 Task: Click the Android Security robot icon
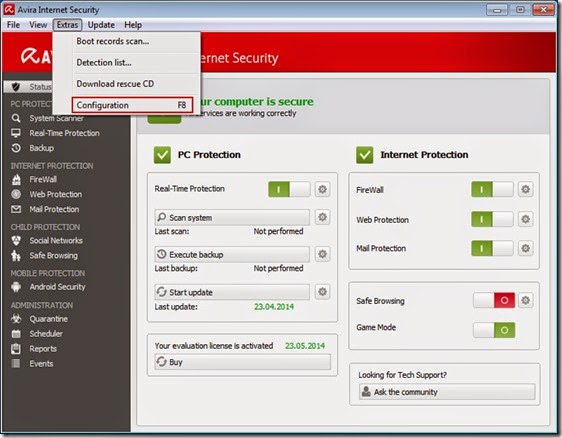pos(16,287)
